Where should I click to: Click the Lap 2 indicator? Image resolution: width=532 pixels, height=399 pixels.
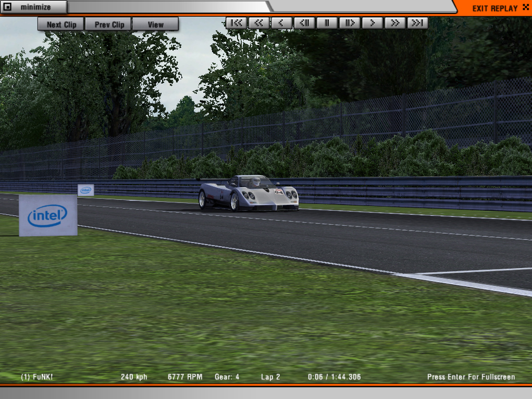[x=270, y=377]
